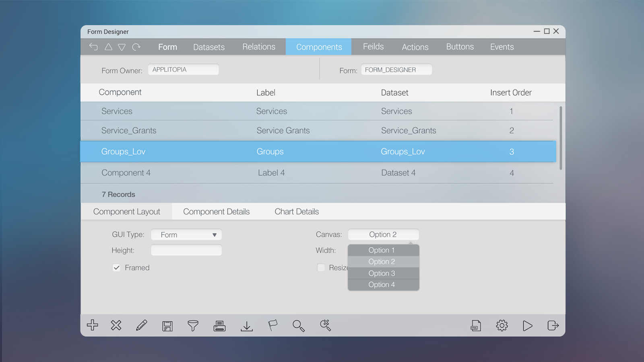Click the Label 4 cell

pyautogui.click(x=271, y=173)
